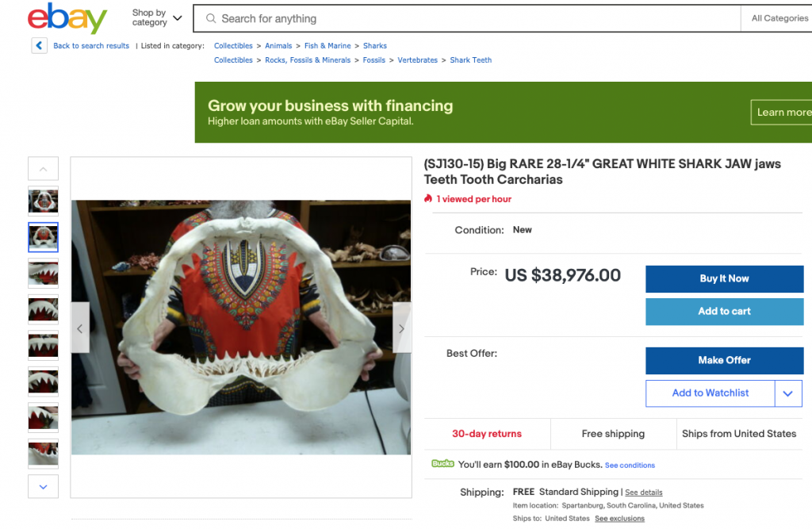Open the See exclusions link
This screenshot has height=529, width=812.
tap(619, 519)
